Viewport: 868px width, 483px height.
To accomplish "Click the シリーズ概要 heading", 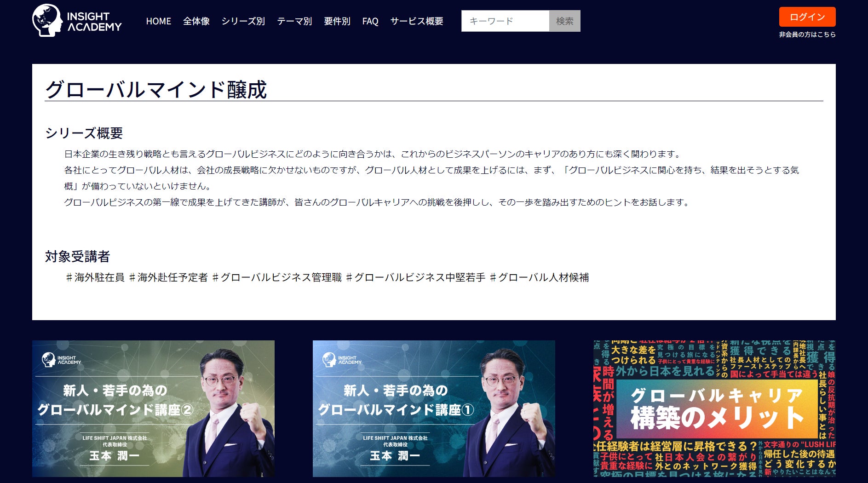I will 84,133.
